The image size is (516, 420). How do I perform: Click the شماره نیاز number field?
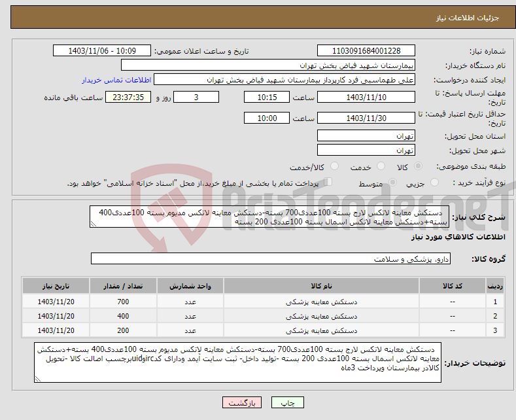(366, 50)
